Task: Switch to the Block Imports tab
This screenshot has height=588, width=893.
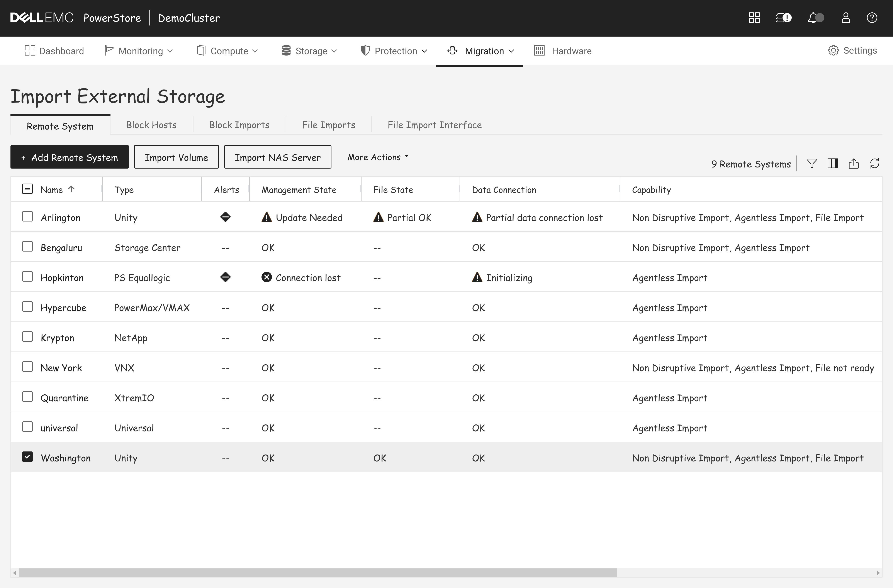Action: (x=239, y=125)
